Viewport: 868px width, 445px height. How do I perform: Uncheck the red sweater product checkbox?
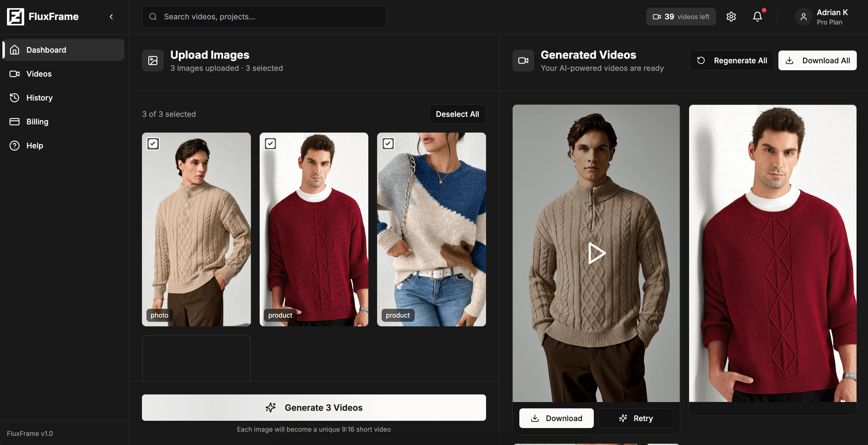point(270,144)
